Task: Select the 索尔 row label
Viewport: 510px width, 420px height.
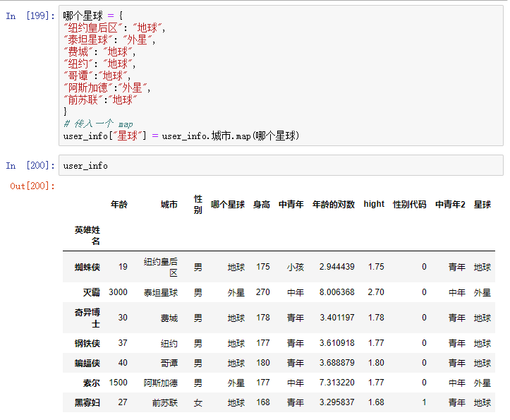Action: click(92, 383)
